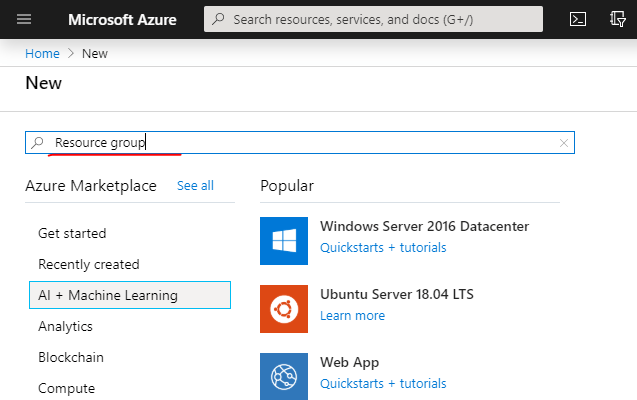Click Learn more under Ubuntu Server

(x=352, y=315)
